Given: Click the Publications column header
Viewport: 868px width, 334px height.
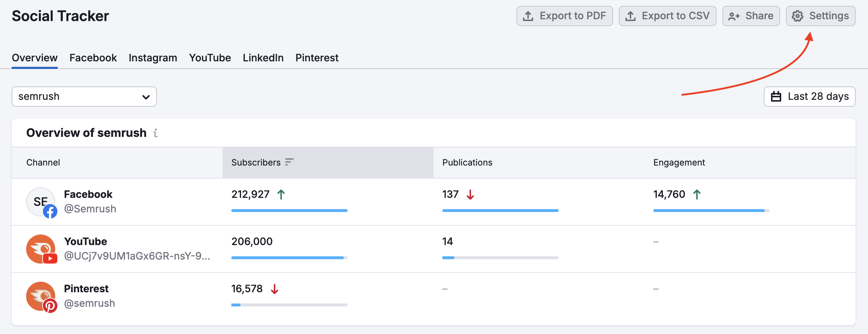Looking at the screenshot, I should click(467, 162).
